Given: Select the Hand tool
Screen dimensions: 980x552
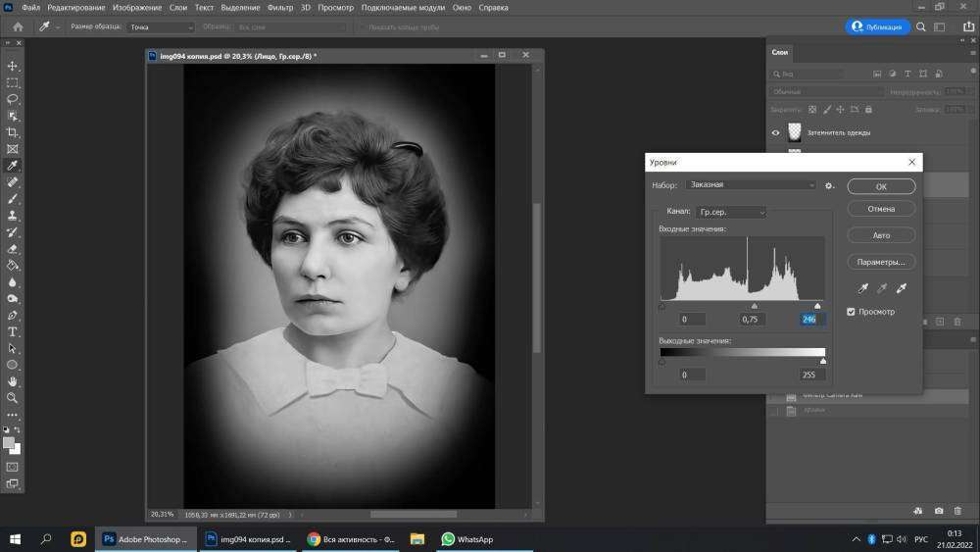Looking at the screenshot, I should click(x=13, y=381).
